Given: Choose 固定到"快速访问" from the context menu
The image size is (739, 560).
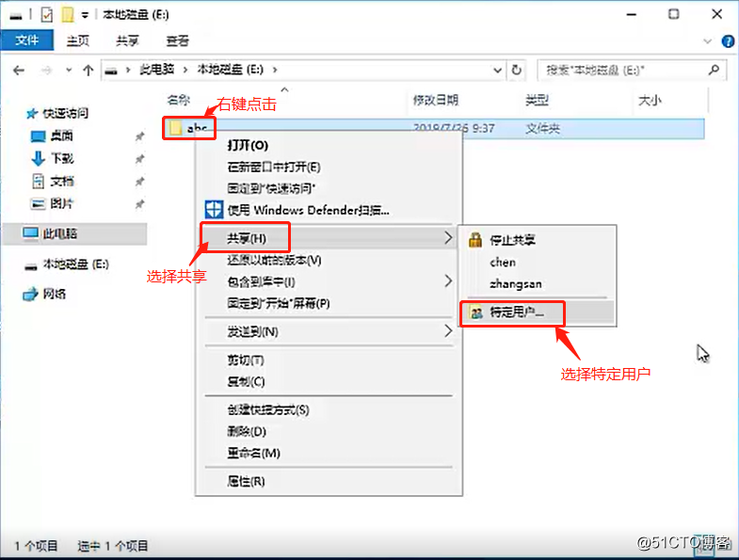Looking at the screenshot, I should pyautogui.click(x=271, y=188).
